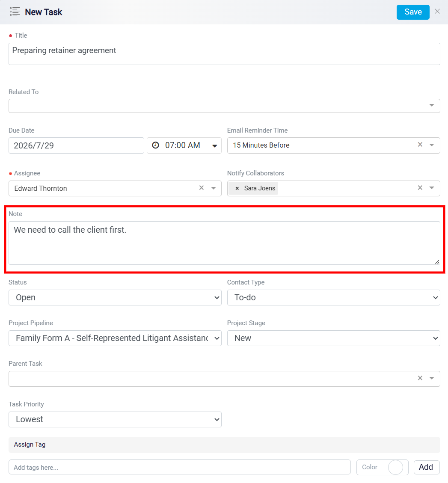448x483 pixels.
Task: Open the Project Pipeline dropdown
Action: pos(115,338)
